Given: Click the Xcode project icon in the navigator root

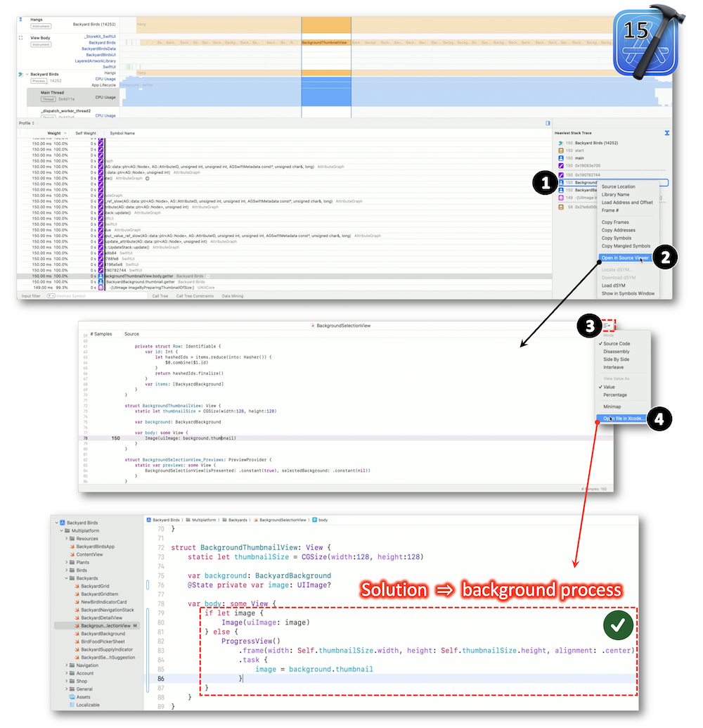Looking at the screenshot, I should click(x=62, y=523).
